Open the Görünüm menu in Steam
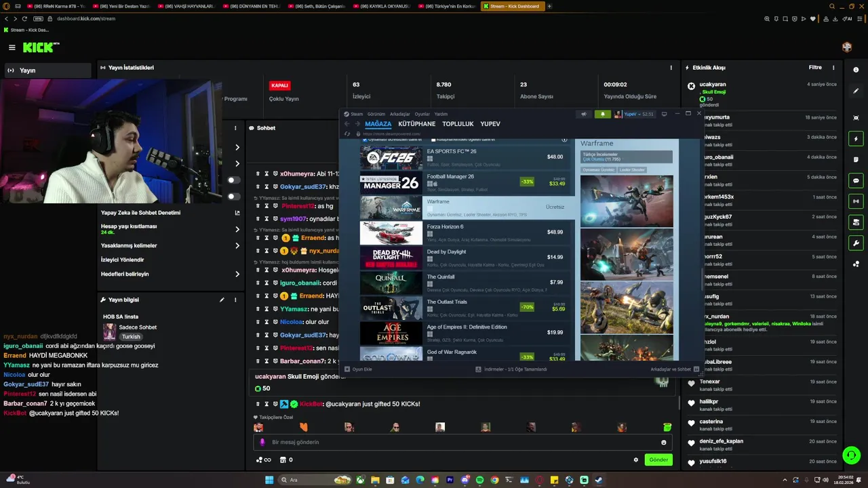868x488 pixels. (376, 114)
